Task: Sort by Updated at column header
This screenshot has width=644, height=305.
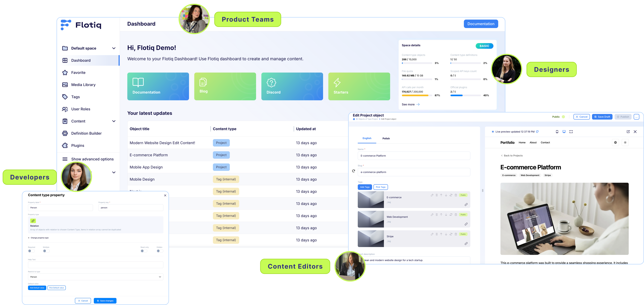Action: click(x=306, y=129)
